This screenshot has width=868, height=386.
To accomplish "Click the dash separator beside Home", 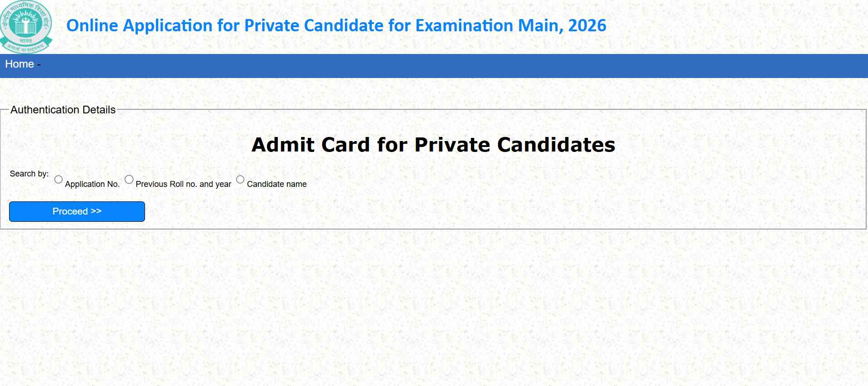I will tap(39, 64).
